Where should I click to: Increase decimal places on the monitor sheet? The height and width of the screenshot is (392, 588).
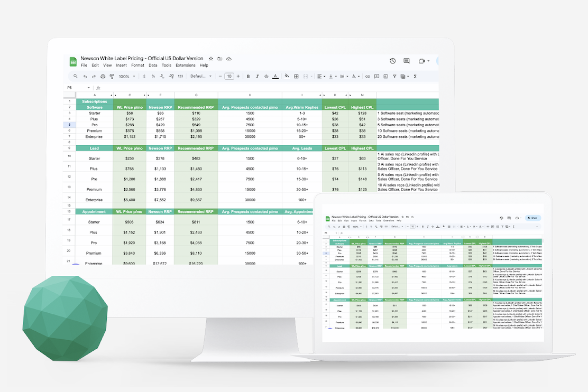pyautogui.click(x=171, y=77)
